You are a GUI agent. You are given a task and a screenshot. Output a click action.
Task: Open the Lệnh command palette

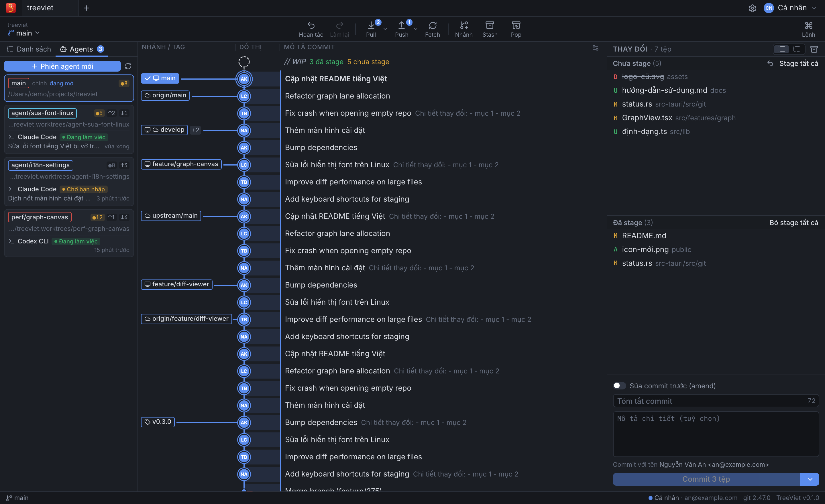click(808, 29)
